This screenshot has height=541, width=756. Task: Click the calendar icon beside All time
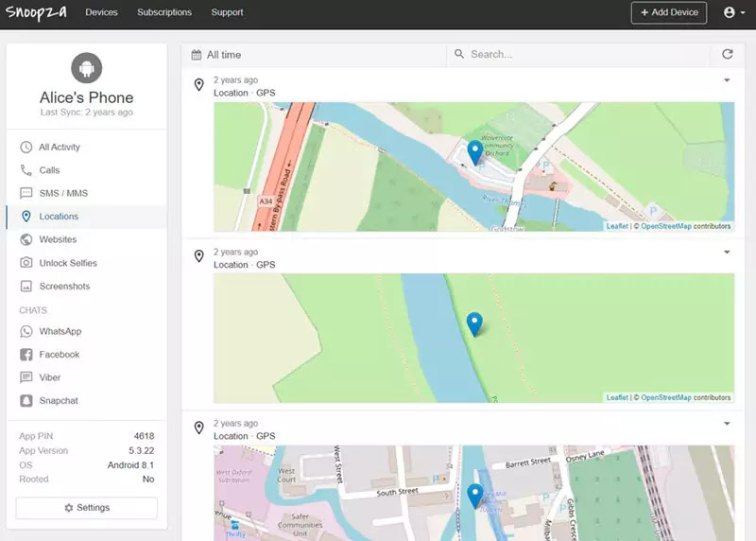pos(197,55)
